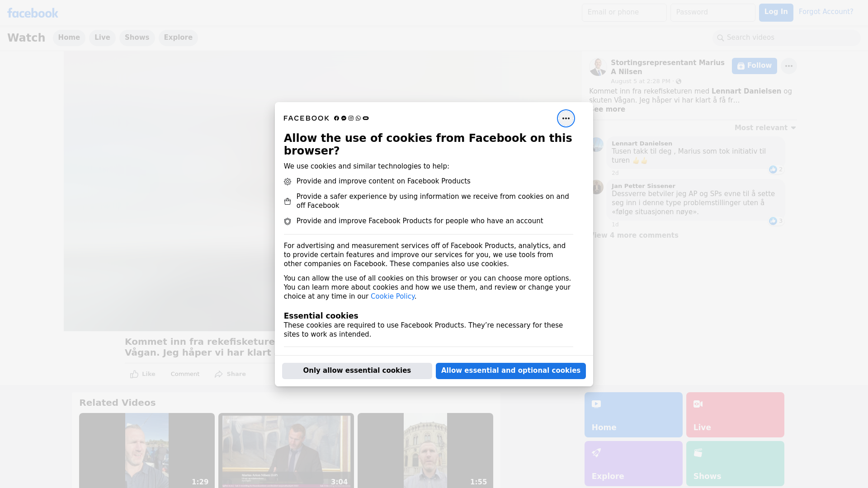Expand the Most relevant comment sorting dropdown

765,128
